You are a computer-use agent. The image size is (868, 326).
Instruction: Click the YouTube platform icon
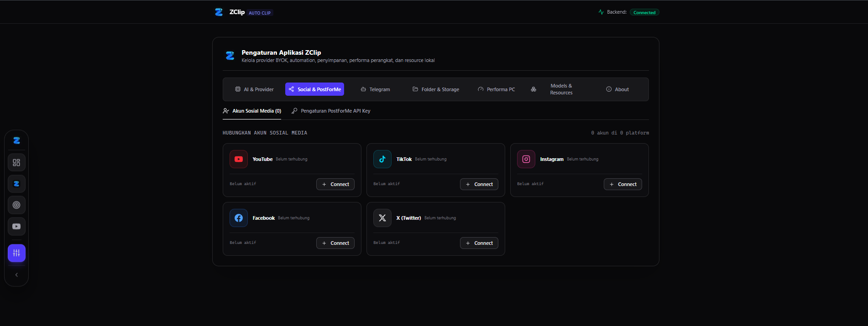click(239, 159)
